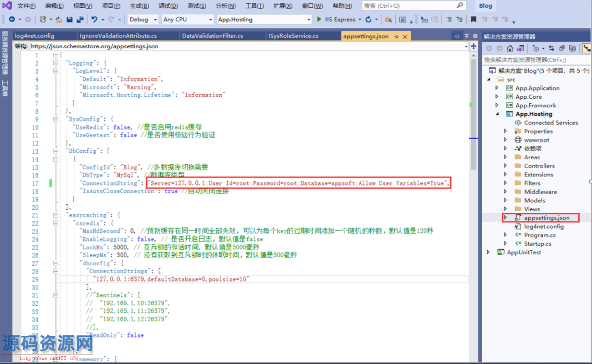Open the Any CPU platform dropdown

pos(188,20)
